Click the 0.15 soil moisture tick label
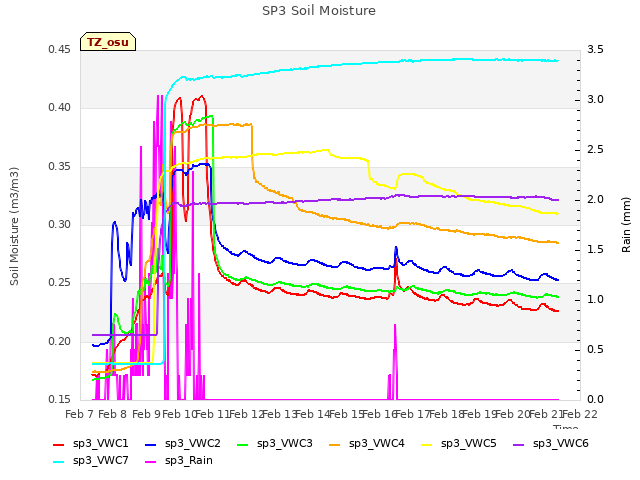640x480 pixels. tap(59, 399)
